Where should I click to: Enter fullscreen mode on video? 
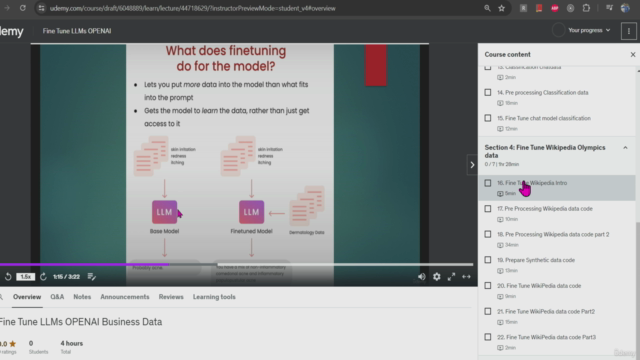(451, 277)
